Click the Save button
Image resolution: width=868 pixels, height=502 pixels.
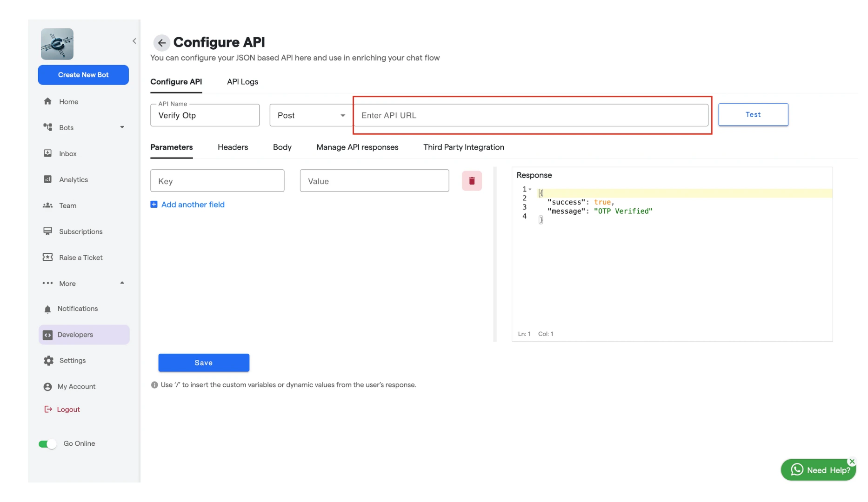tap(204, 363)
